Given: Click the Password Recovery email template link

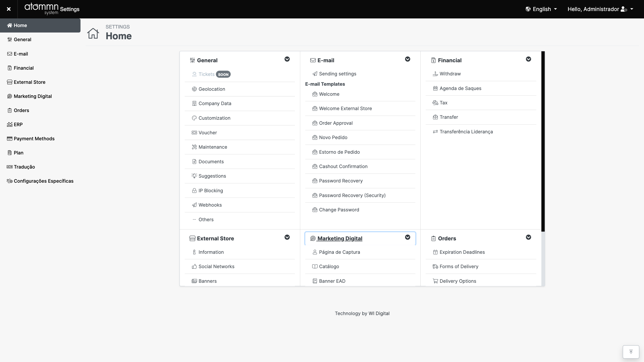Looking at the screenshot, I should point(341,180).
